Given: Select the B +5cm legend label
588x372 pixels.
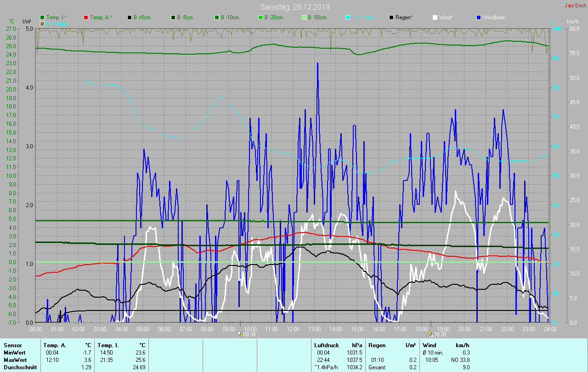Looking at the screenshot, I should point(141,17).
